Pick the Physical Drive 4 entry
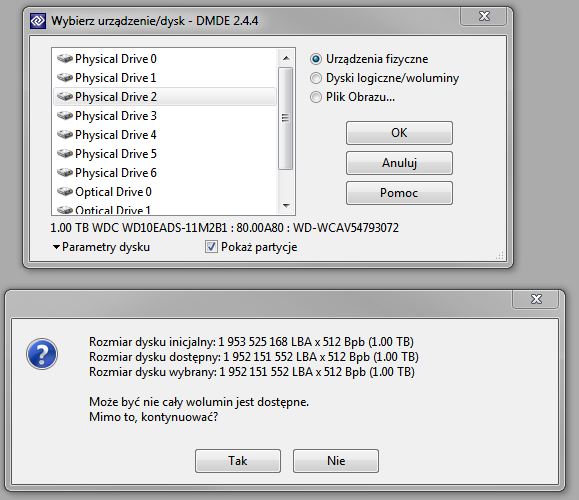The width and height of the screenshot is (579, 500). 165,135
